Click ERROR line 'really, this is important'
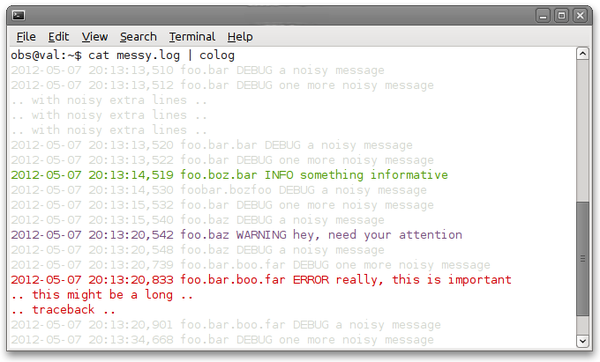Screen dimensions: 600x362 tap(261, 280)
